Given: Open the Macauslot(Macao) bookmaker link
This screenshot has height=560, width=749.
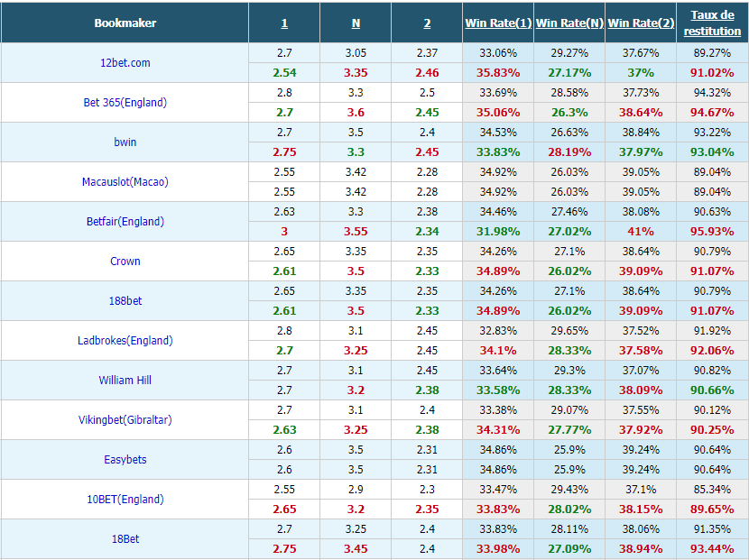Looking at the screenshot, I should (x=125, y=182).
